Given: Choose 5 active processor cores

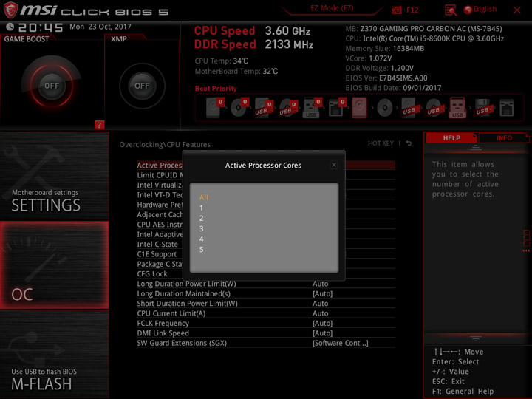Looking at the screenshot, I should pyautogui.click(x=201, y=250).
